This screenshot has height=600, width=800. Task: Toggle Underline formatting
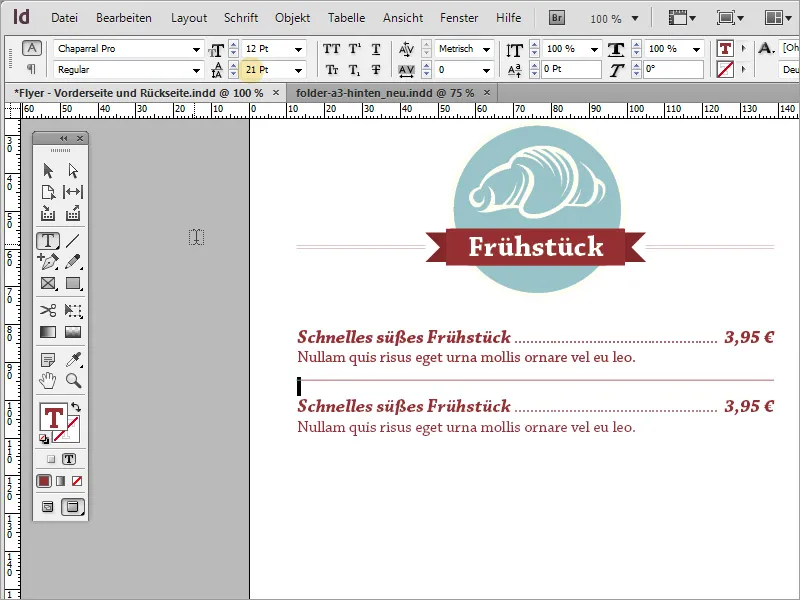[x=376, y=49]
